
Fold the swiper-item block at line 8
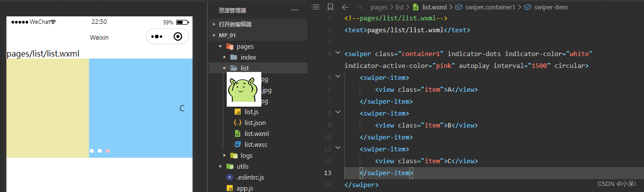338,113
